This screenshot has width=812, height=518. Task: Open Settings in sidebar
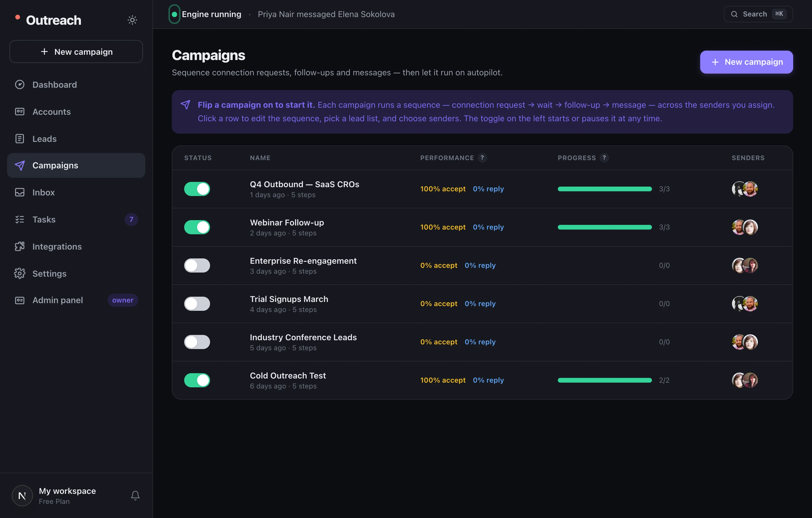[76, 273]
